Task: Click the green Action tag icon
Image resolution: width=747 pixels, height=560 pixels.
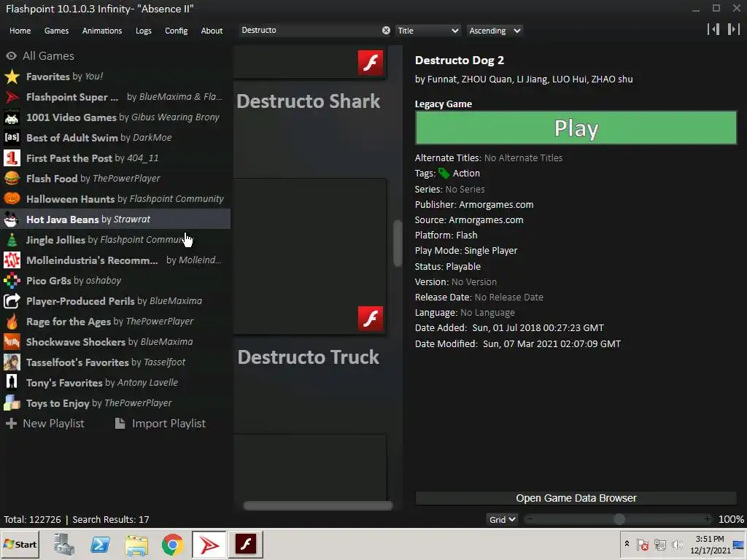Action: click(444, 174)
